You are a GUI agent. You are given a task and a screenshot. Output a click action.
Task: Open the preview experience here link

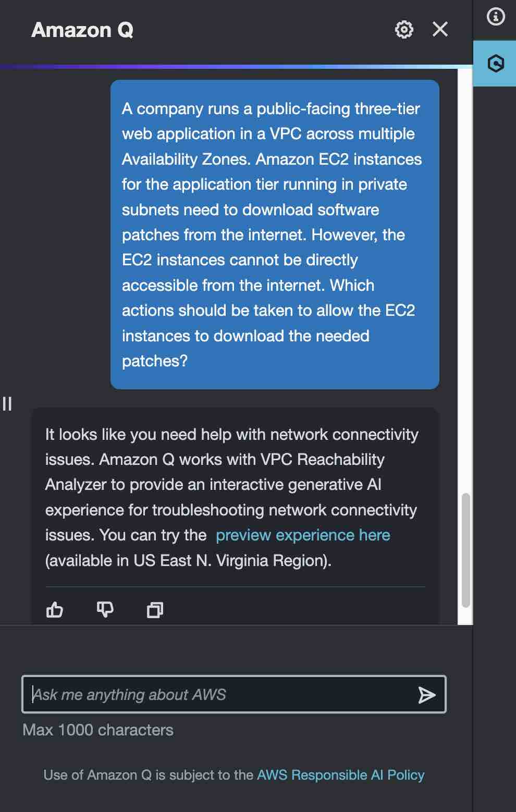[303, 535]
